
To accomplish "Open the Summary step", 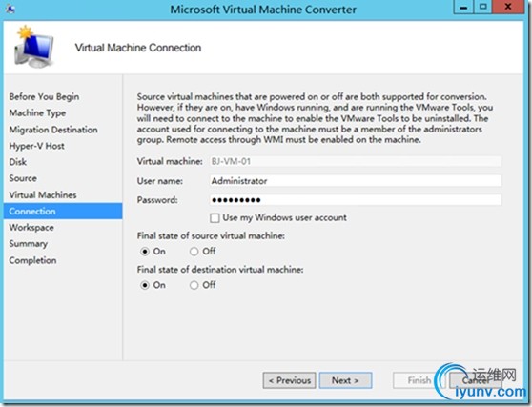I will (x=29, y=244).
